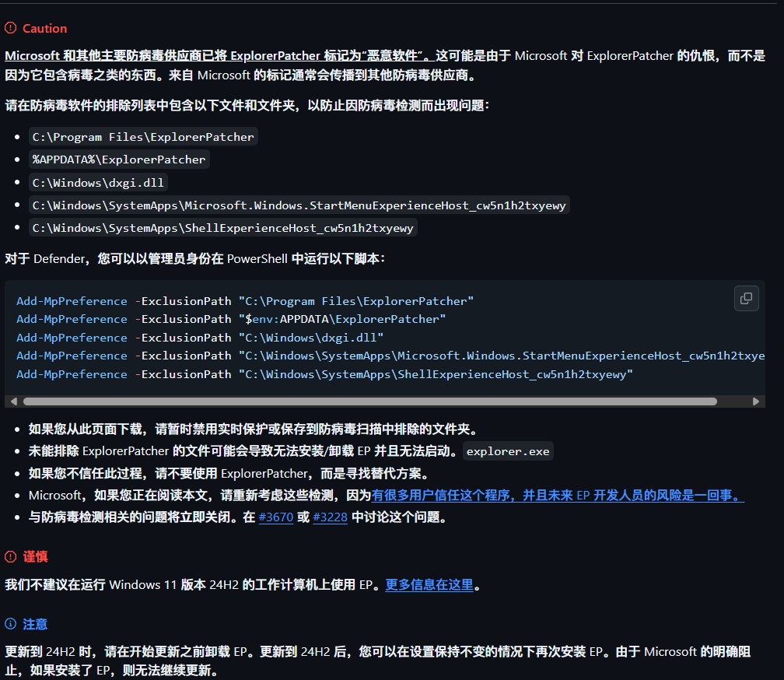The width and height of the screenshot is (784, 680).
Task: Click the right arrow of the code scrollbar
Action: pyautogui.click(x=755, y=401)
